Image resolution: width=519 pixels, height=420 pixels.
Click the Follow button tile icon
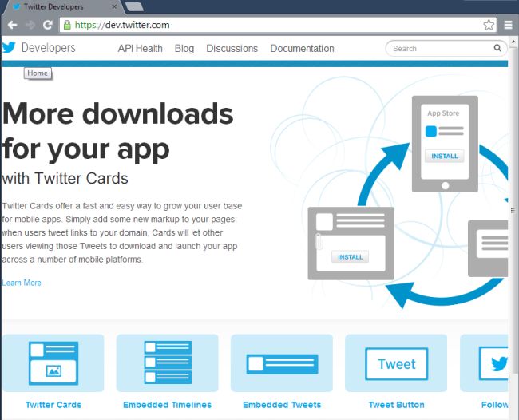coord(484,363)
